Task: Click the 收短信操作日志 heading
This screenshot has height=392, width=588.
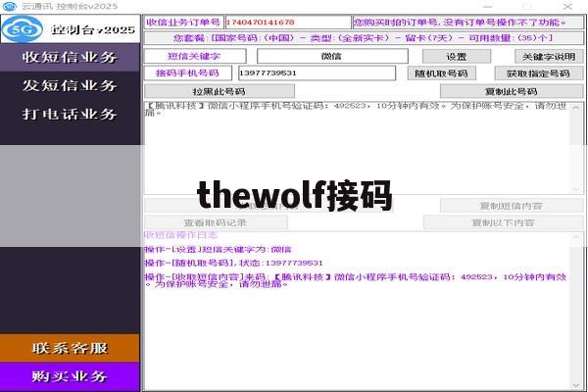Action: click(181, 235)
